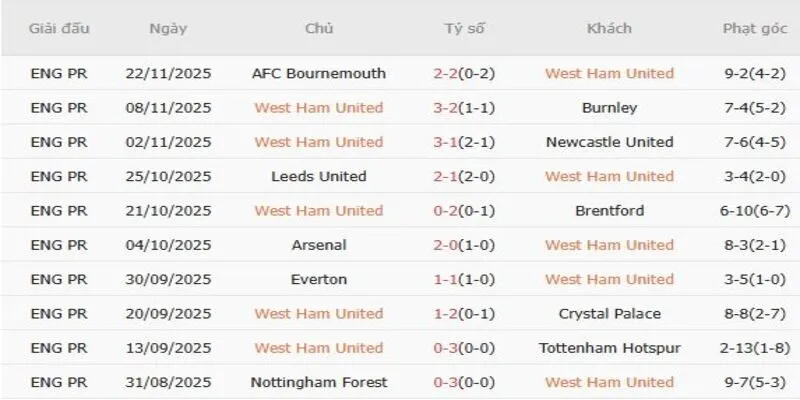Click the Crystal Palace team name
Viewport: 800px width, 400px height.
point(609,314)
